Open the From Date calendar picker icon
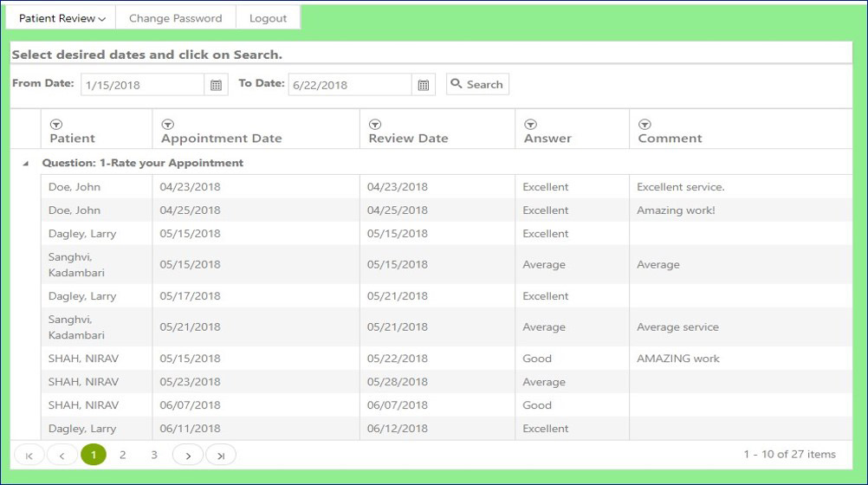Viewport: 868px width, 485px height. coord(216,85)
